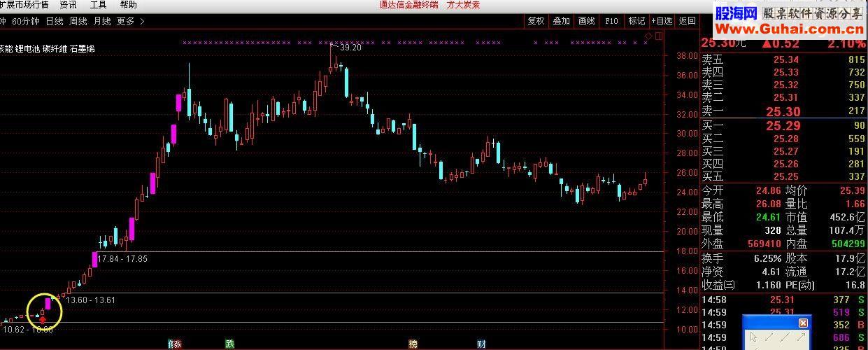Select the 买五 price 25.25
Viewport: 868px width, 350px height.
click(x=785, y=177)
